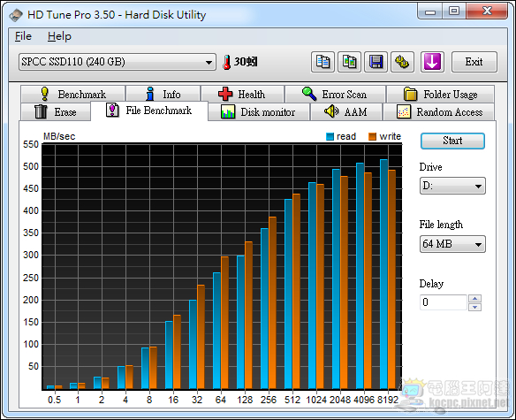This screenshot has height=420, width=516.
Task: Click the copy info to clipboard icon
Action: point(322,62)
